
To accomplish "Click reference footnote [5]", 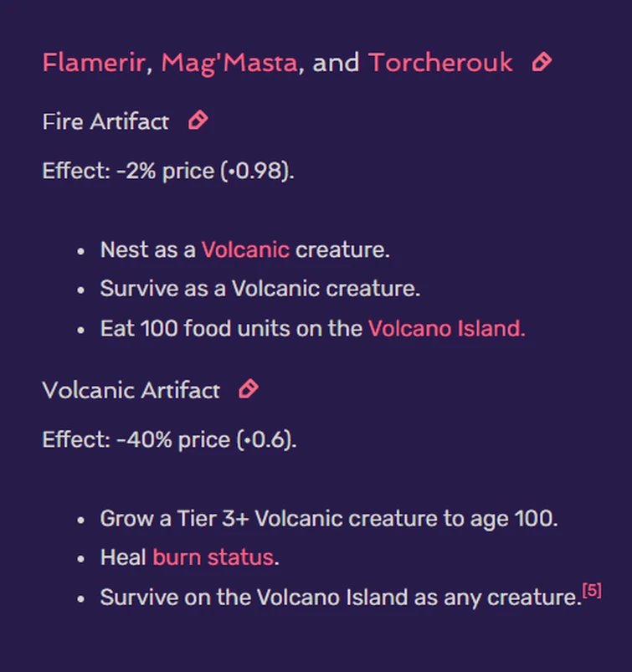I will pyautogui.click(x=591, y=588).
